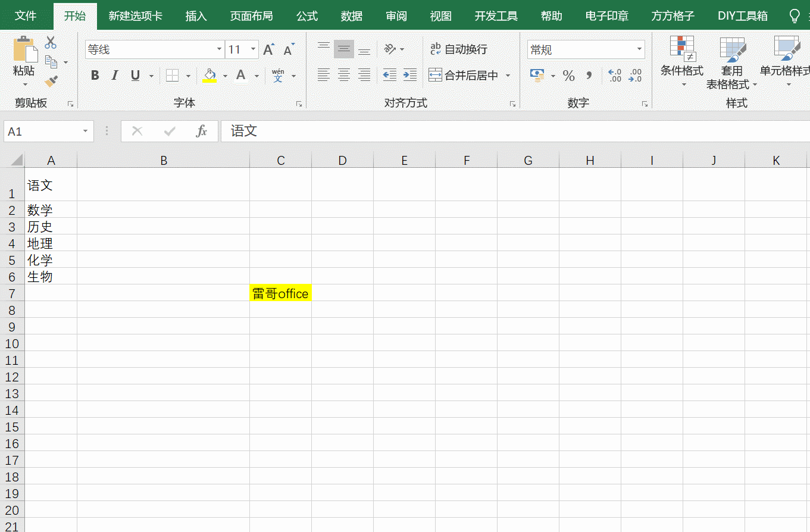Expand the underline style dropdown arrow
810x532 pixels.
[x=151, y=76]
